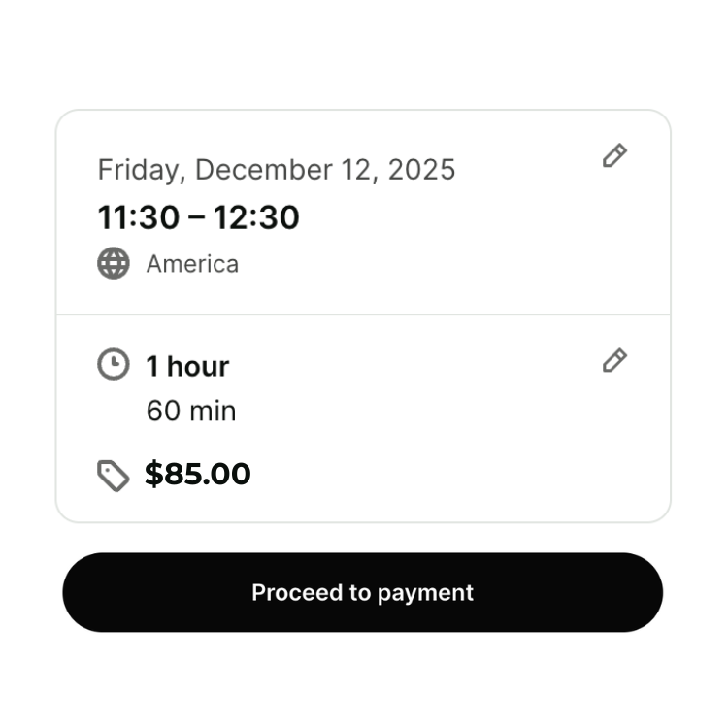Edit the appointment date and time
The image size is (728, 728).
[x=614, y=155]
